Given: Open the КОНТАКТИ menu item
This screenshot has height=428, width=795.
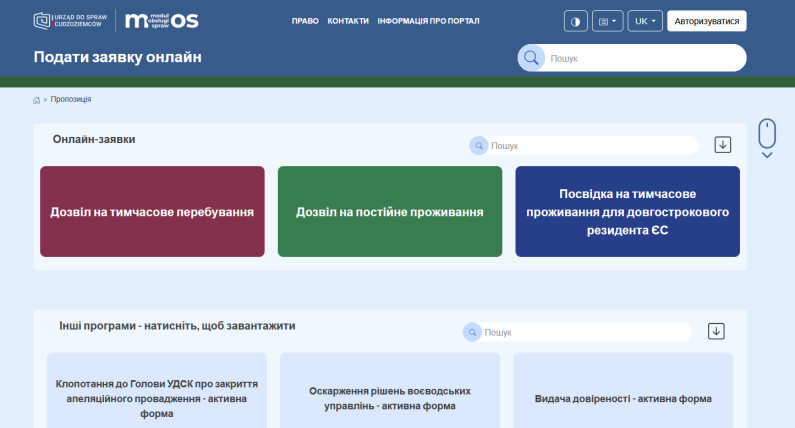Looking at the screenshot, I should click(348, 21).
